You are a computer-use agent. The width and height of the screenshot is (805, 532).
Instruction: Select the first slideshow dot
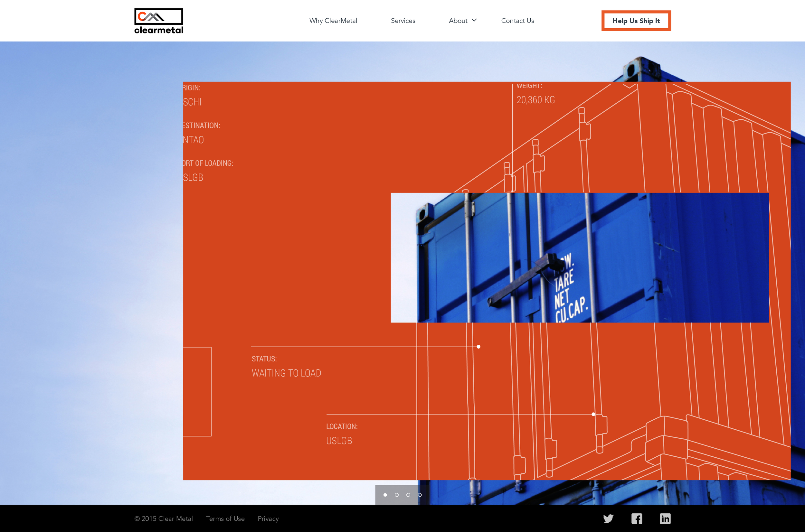point(385,495)
